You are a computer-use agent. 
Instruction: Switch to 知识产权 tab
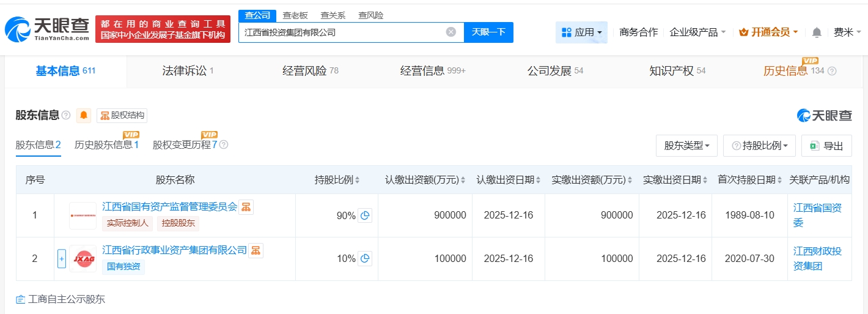tap(677, 71)
